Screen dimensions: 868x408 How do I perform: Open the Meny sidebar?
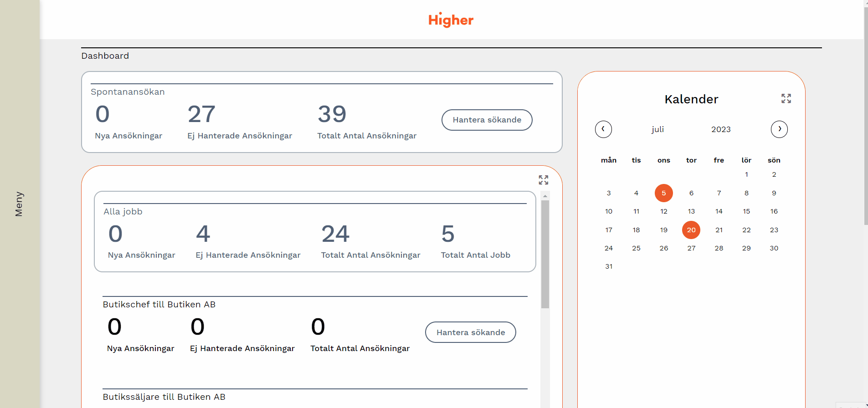[x=19, y=204]
